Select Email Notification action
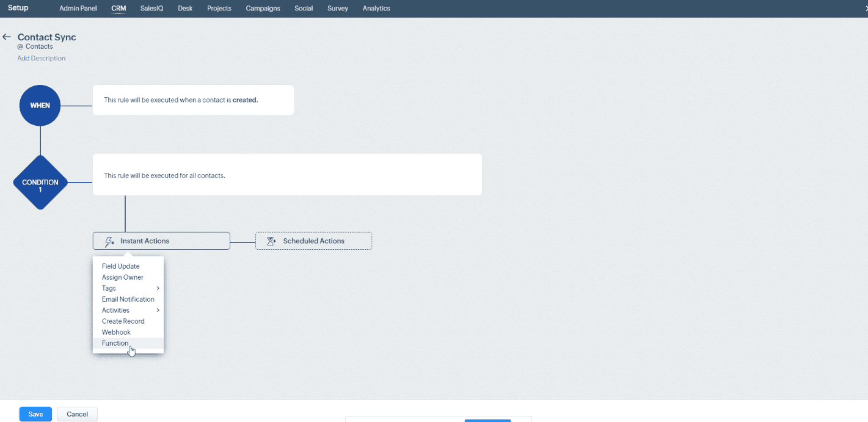 pos(128,299)
